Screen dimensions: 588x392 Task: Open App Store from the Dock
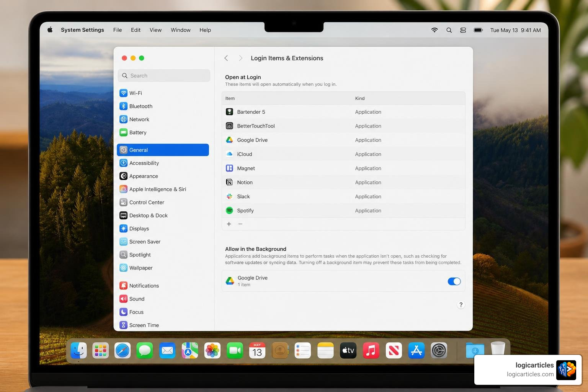416,350
